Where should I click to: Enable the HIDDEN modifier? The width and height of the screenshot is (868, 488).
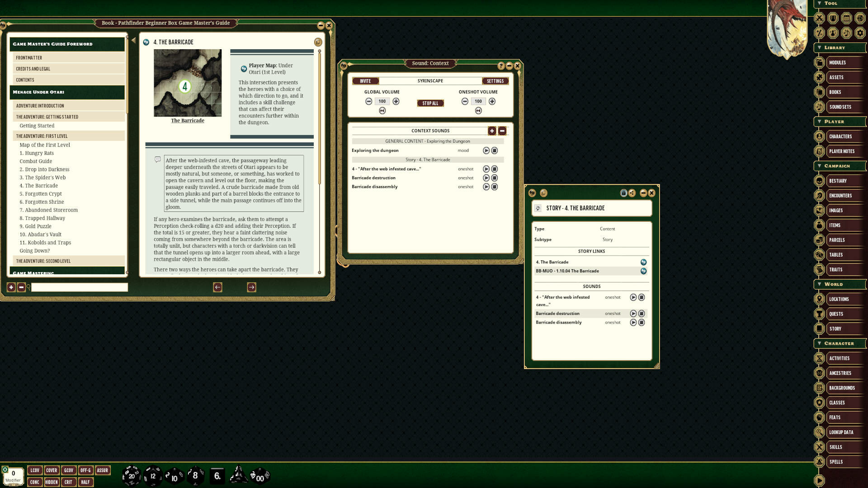pyautogui.click(x=52, y=482)
